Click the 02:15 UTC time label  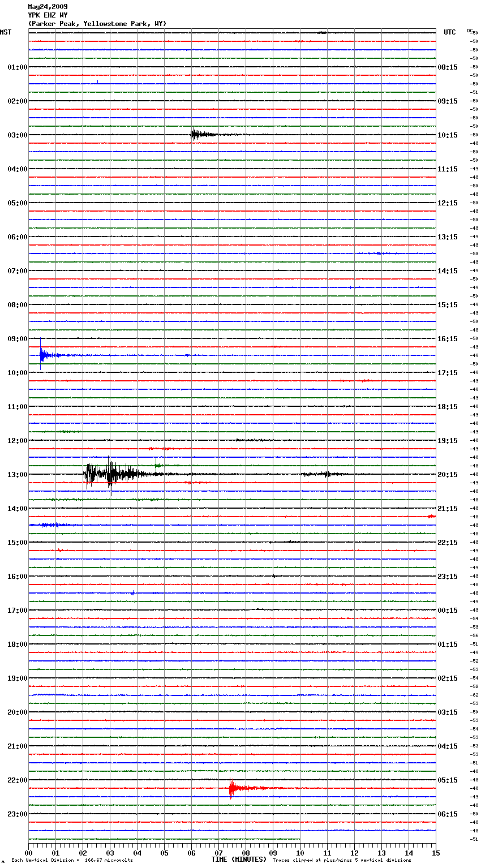[448, 678]
